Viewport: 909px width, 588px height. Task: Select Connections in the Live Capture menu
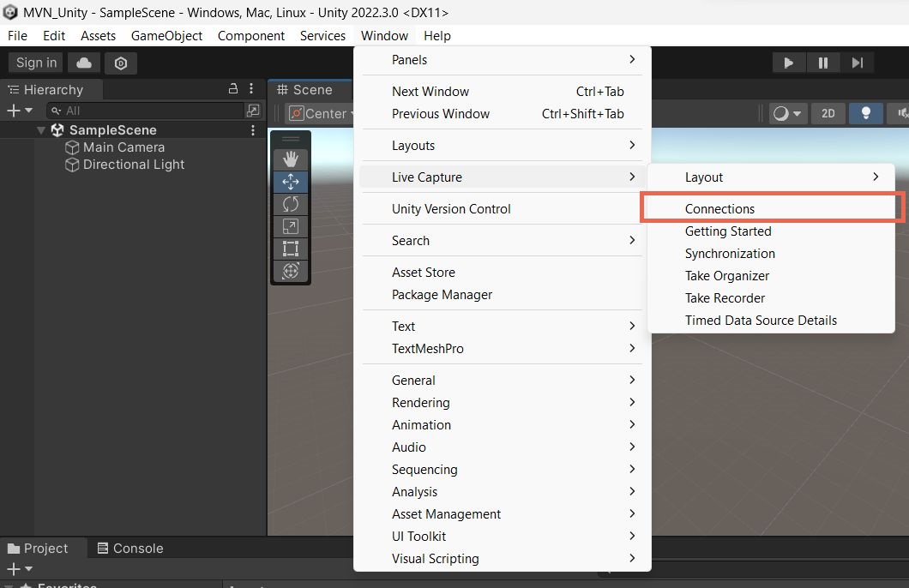pyautogui.click(x=719, y=208)
